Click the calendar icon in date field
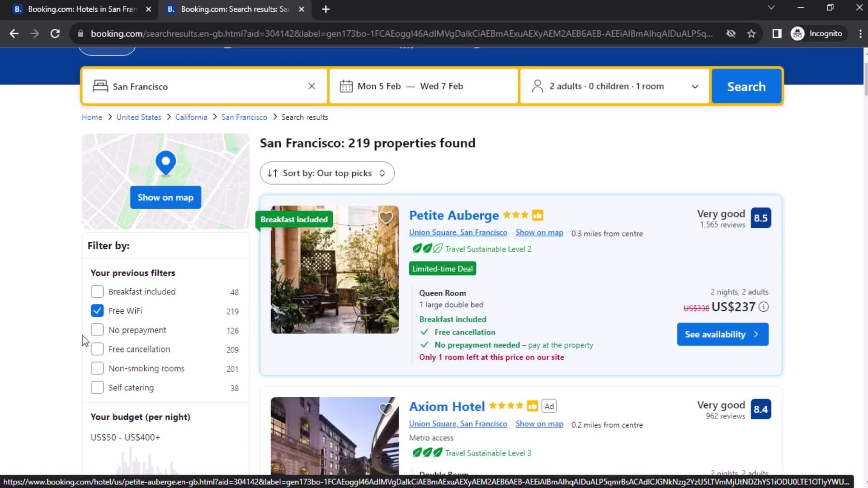868x488 pixels. coord(346,86)
